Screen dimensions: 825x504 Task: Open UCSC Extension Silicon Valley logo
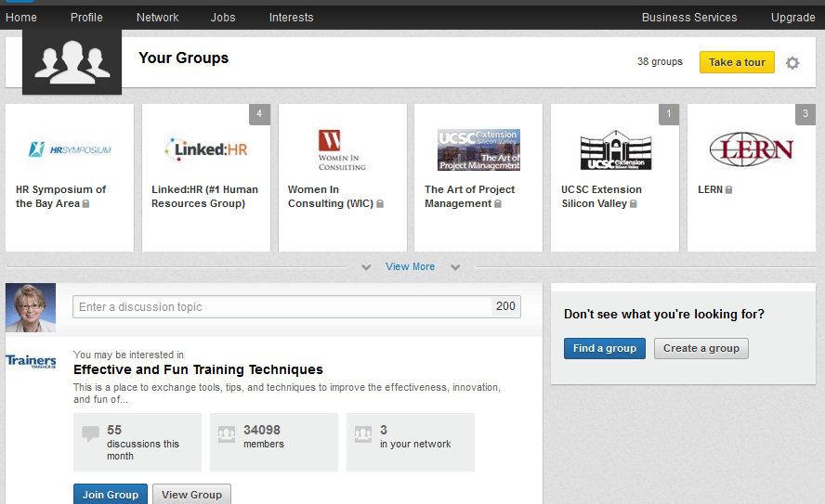click(616, 150)
